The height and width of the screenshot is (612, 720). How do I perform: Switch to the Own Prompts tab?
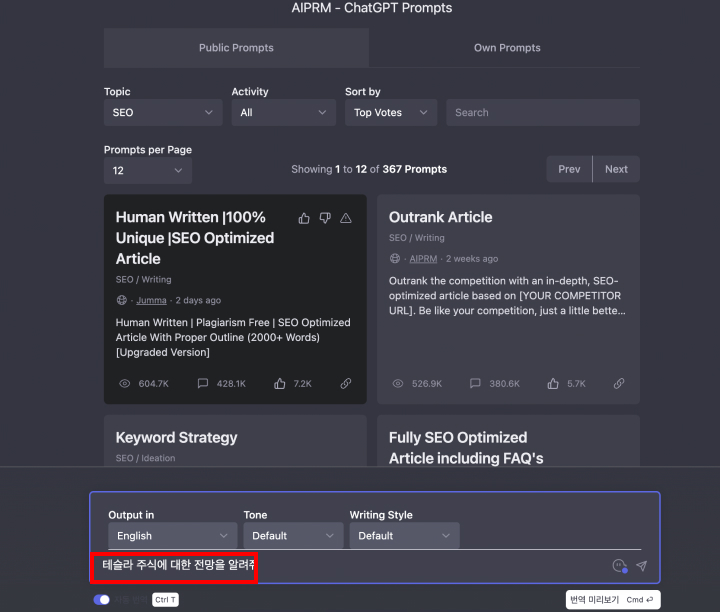(507, 48)
